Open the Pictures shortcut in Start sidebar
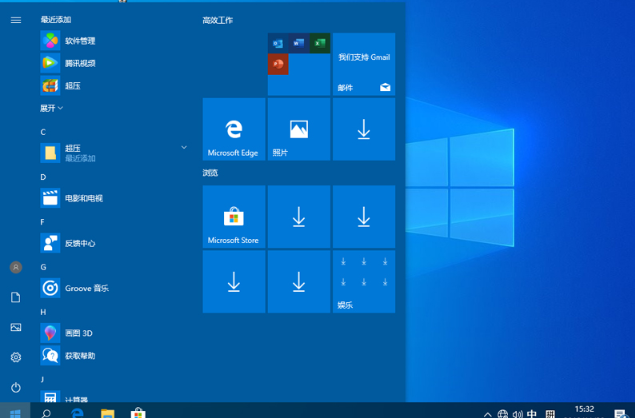Viewport: 635px width, 418px height. coord(16,327)
